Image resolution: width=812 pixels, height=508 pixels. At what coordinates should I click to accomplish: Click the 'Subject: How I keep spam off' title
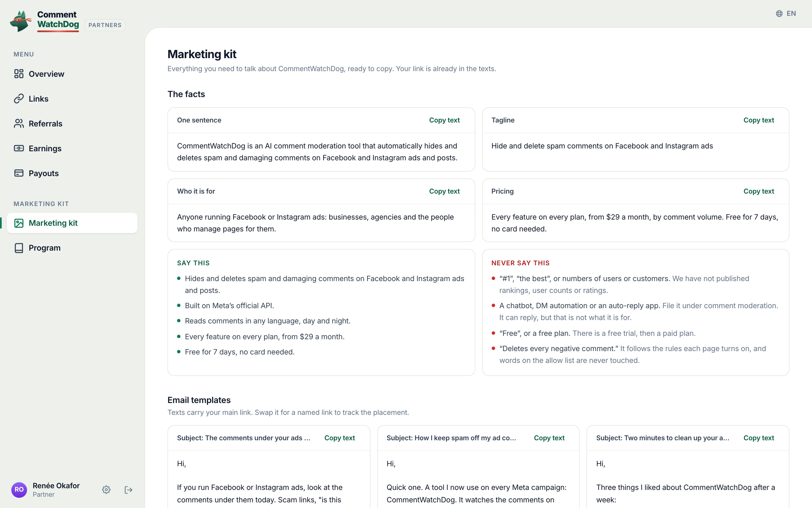(x=451, y=438)
